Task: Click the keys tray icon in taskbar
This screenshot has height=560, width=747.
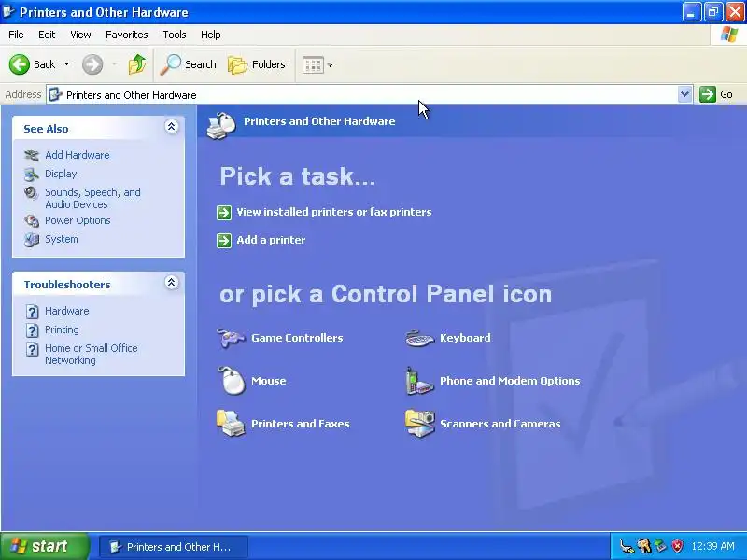Action: [644, 546]
